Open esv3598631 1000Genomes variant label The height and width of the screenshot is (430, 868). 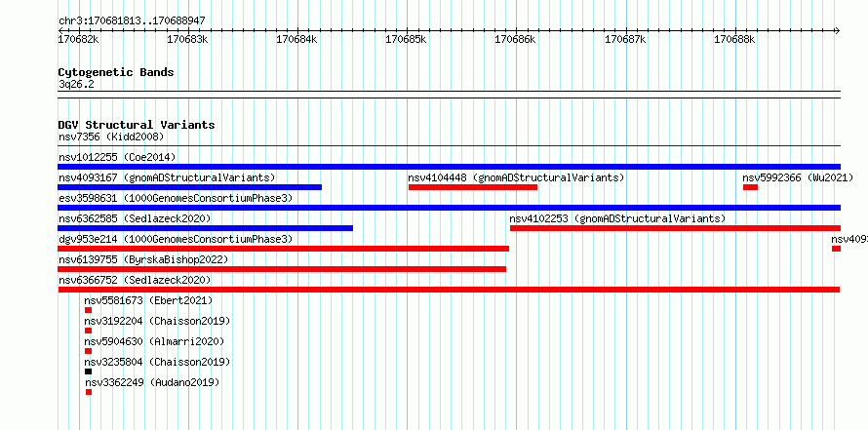[x=176, y=198]
